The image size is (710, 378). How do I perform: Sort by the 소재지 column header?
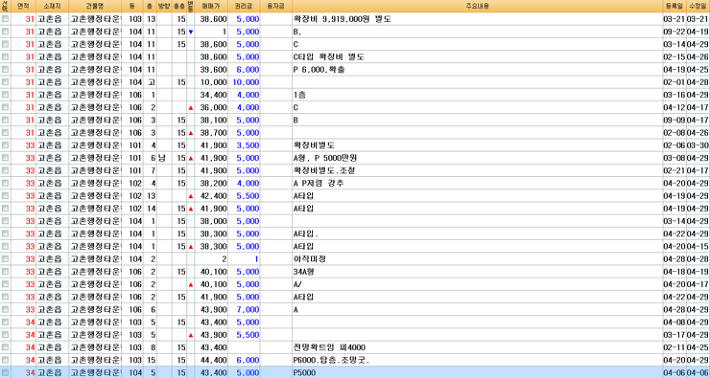pyautogui.click(x=52, y=6)
